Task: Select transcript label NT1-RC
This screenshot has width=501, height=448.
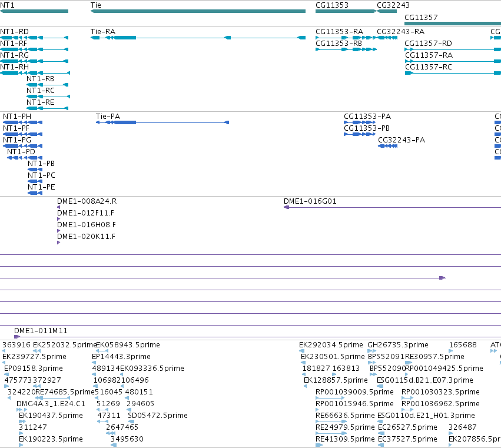Action: click(x=41, y=91)
